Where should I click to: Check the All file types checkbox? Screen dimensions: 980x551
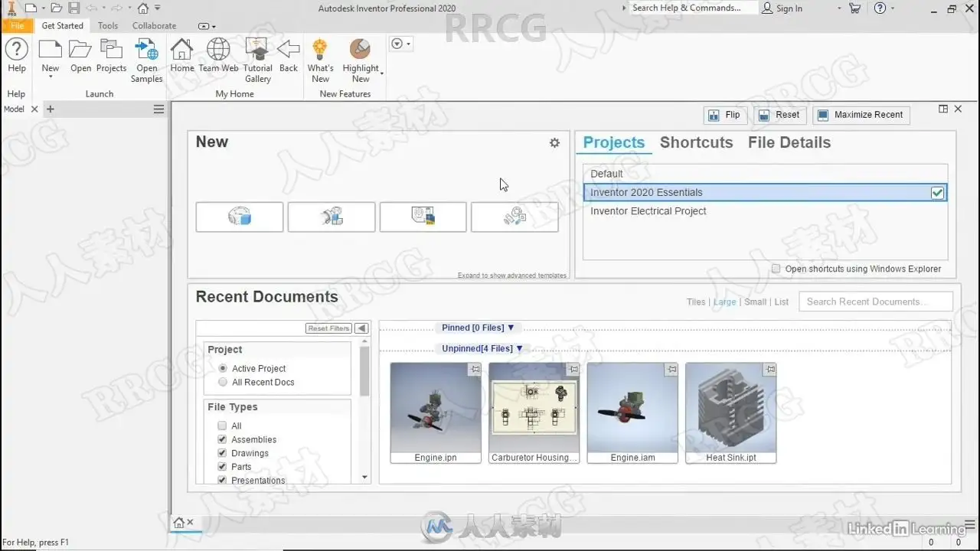(x=222, y=425)
